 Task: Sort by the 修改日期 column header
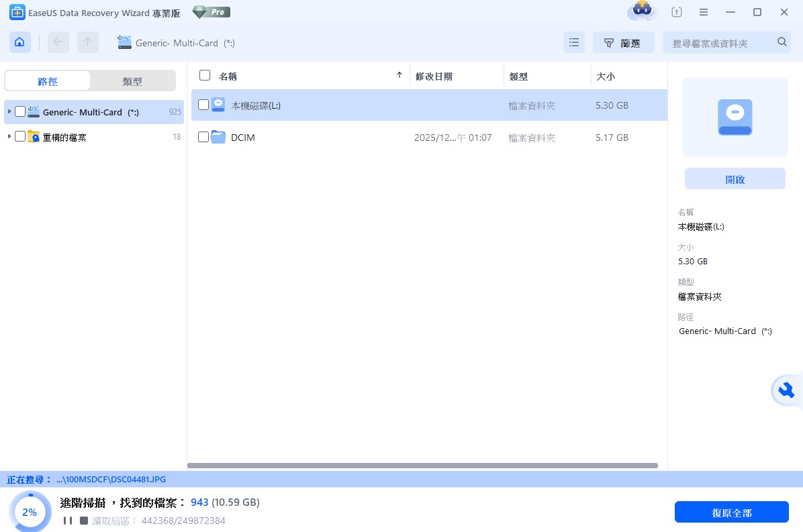(x=434, y=76)
